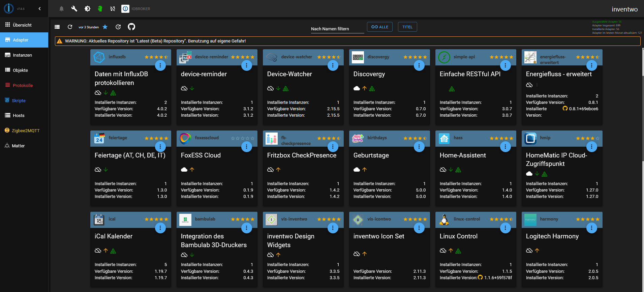Go to Protokolle in sidebar
Image resolution: width=644 pixels, height=292 pixels.
coord(23,86)
